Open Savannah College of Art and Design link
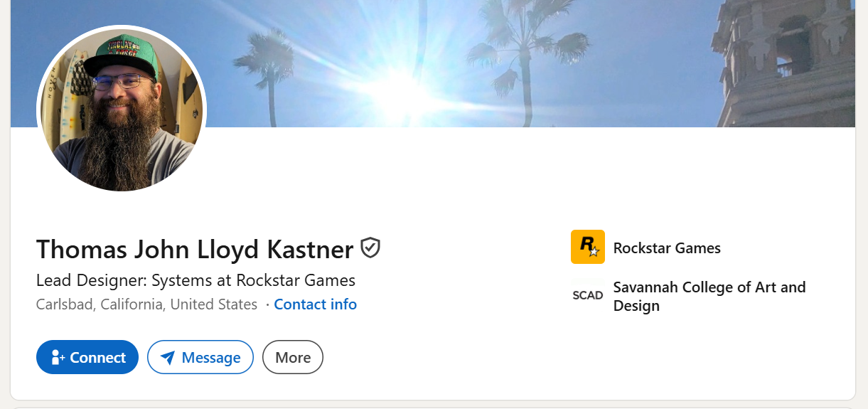Image resolution: width=868 pixels, height=409 pixels. click(x=709, y=297)
